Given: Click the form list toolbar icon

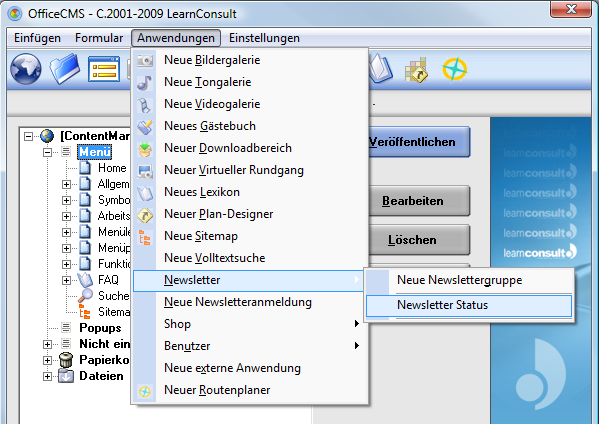Looking at the screenshot, I should [x=104, y=69].
